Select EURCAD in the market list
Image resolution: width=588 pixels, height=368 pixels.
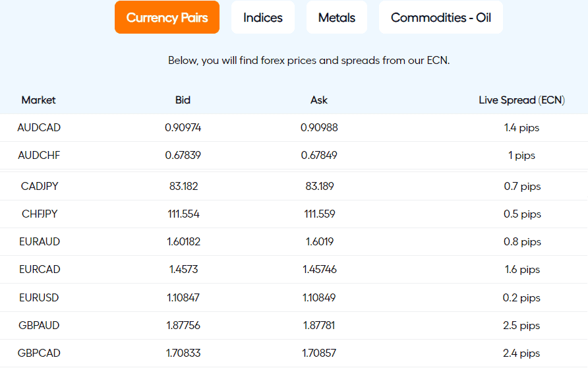click(40, 269)
